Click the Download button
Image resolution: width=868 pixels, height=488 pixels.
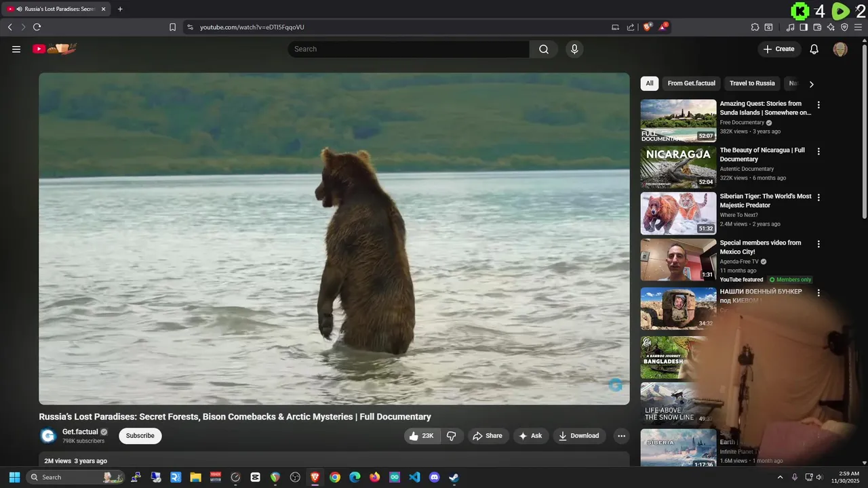[x=579, y=436]
